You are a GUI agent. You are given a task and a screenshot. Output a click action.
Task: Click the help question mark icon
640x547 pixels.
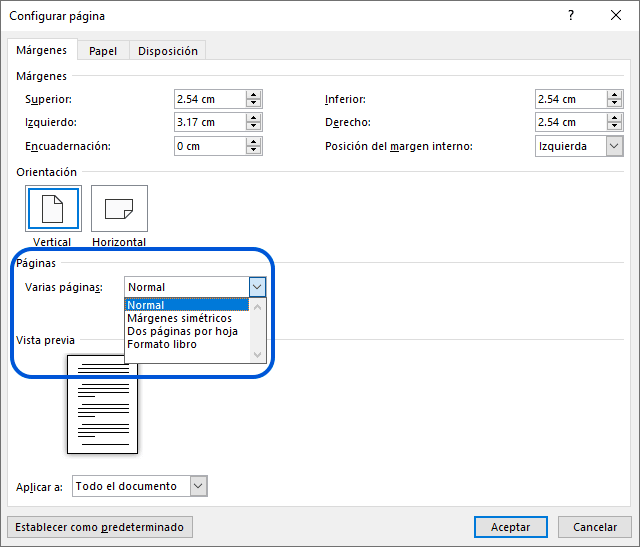pos(571,16)
